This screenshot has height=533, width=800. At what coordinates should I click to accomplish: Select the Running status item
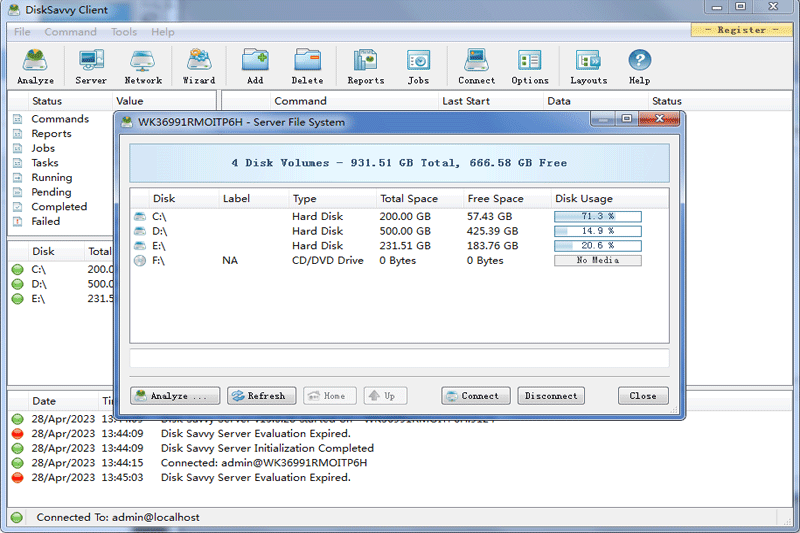[52, 177]
